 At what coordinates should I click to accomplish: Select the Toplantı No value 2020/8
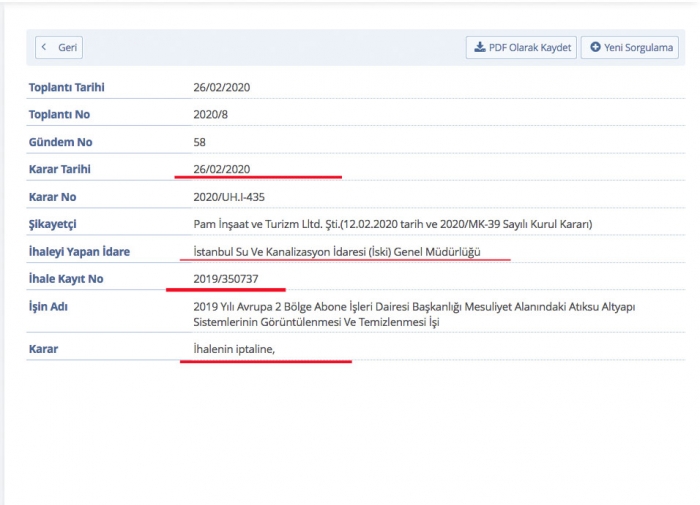tap(211, 115)
